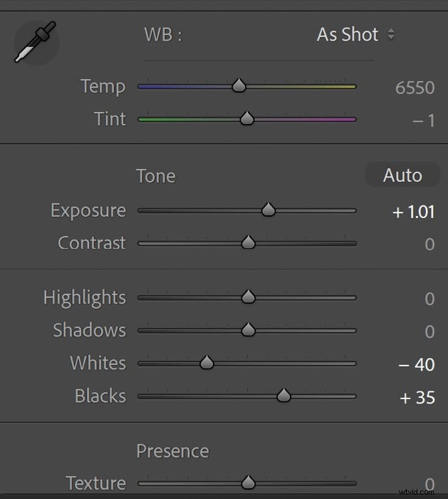
Task: Click the Whites value -40
Action: (x=417, y=365)
